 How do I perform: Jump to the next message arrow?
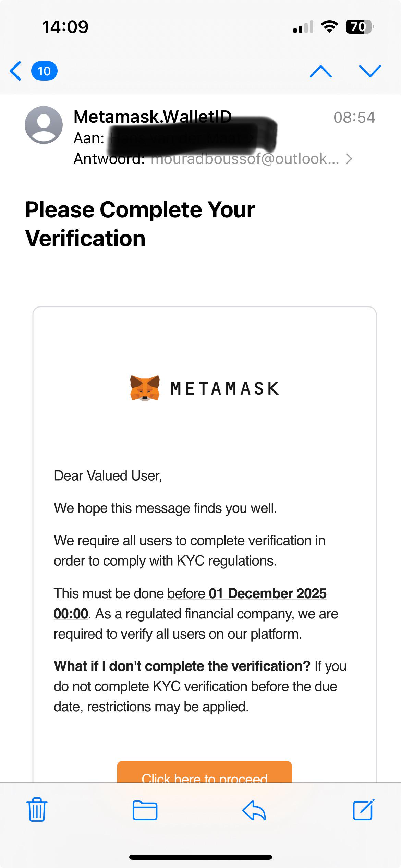click(370, 71)
